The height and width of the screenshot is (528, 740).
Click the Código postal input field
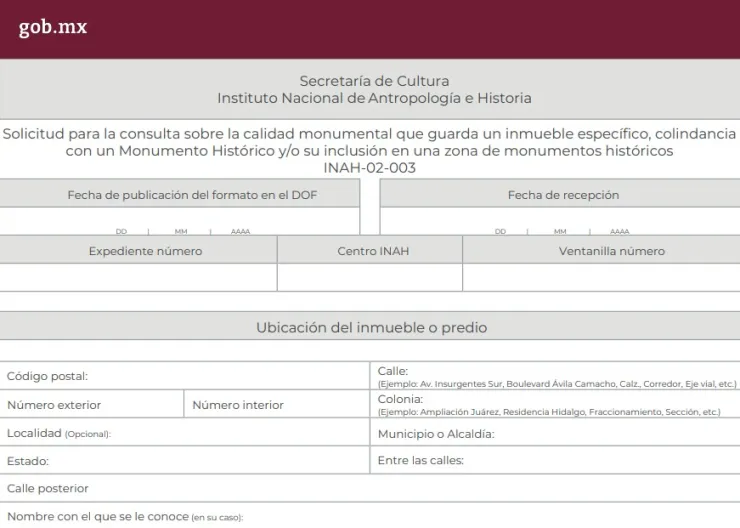pyautogui.click(x=185, y=376)
